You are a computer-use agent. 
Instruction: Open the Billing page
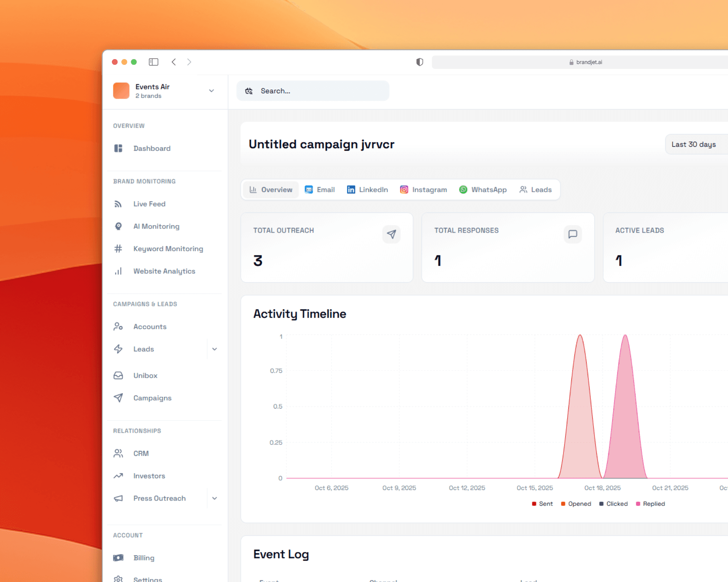pyautogui.click(x=144, y=558)
